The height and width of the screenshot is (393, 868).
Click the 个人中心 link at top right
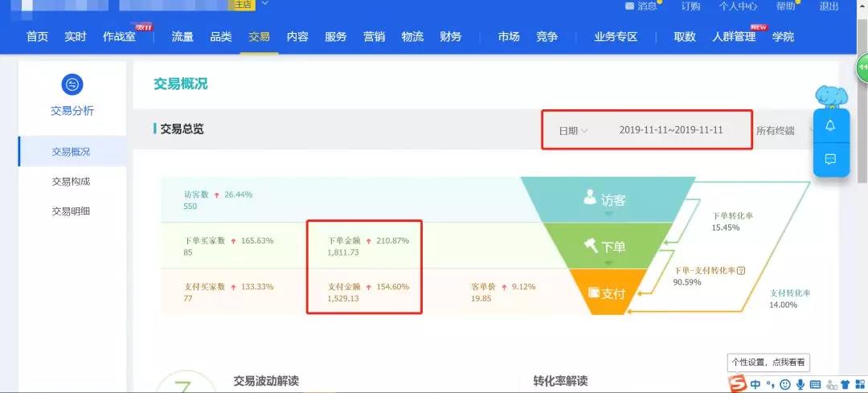(737, 6)
